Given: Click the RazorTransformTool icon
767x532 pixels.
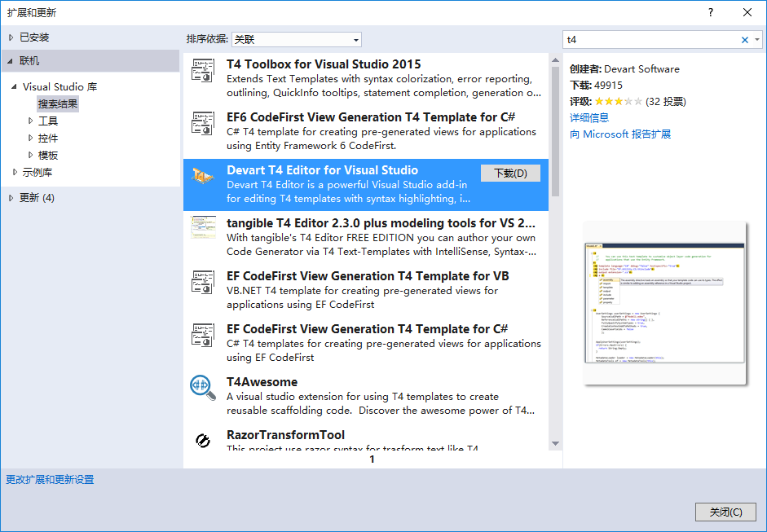Looking at the screenshot, I should [202, 441].
